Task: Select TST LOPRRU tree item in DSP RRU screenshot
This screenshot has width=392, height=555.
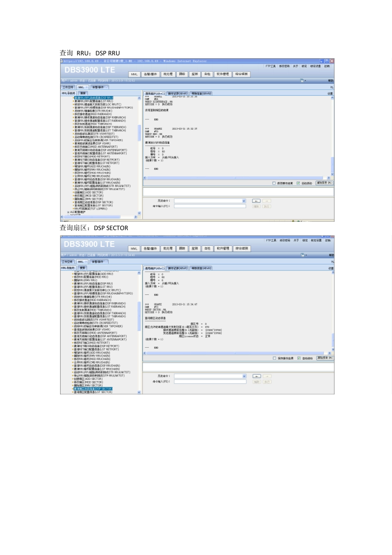Action: (x=90, y=209)
